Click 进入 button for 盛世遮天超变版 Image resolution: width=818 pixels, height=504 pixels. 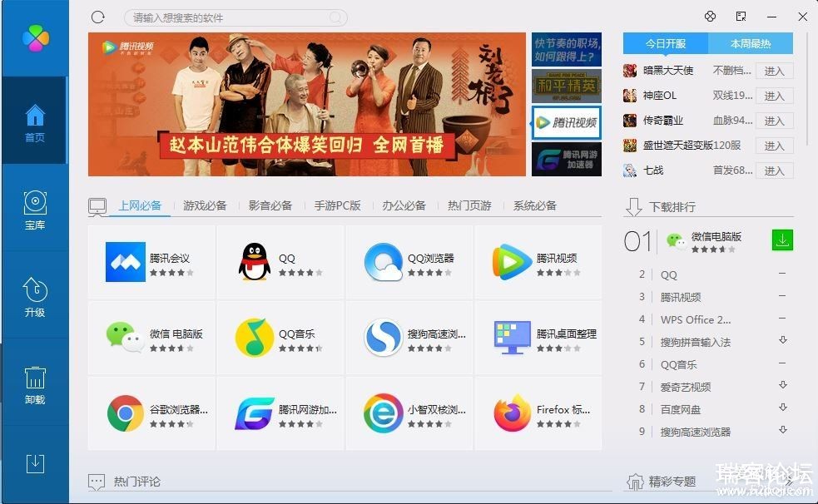click(774, 146)
